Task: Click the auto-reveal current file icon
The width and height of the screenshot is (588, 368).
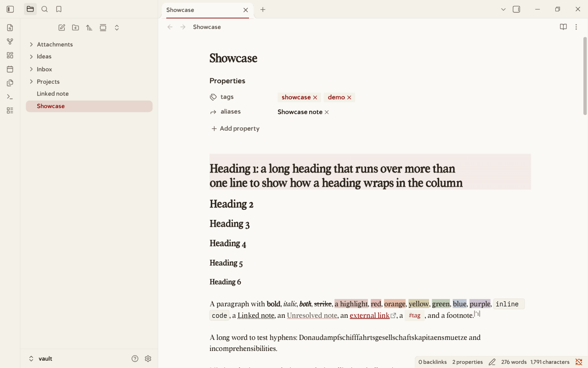Action: (x=103, y=28)
